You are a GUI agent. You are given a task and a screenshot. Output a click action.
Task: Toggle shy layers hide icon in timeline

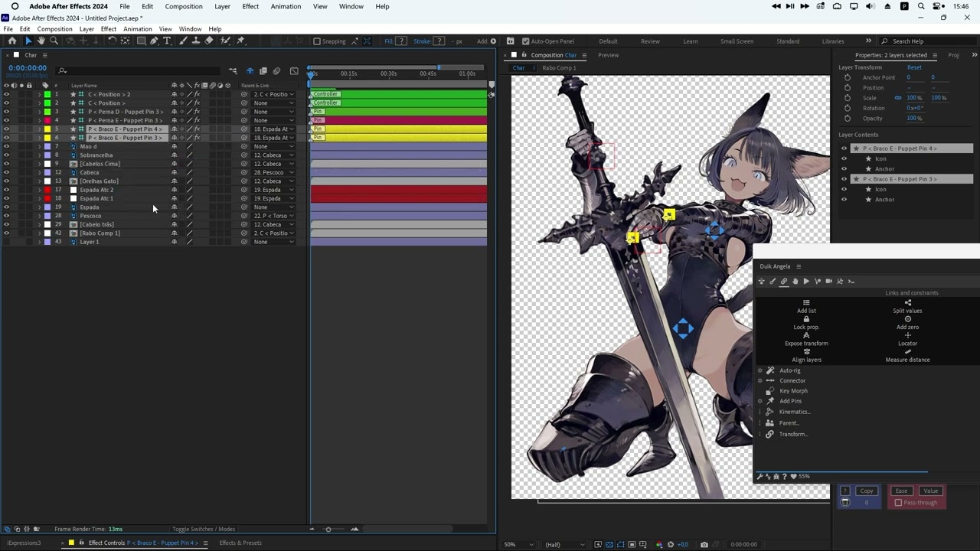coord(250,71)
